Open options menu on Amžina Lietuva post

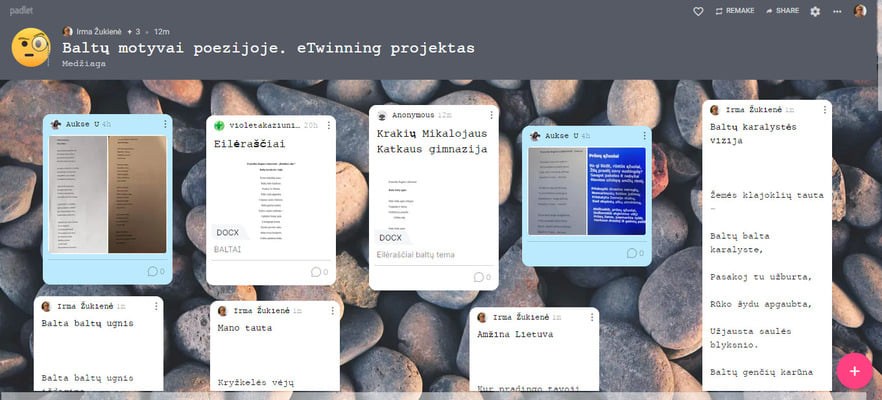(592, 317)
